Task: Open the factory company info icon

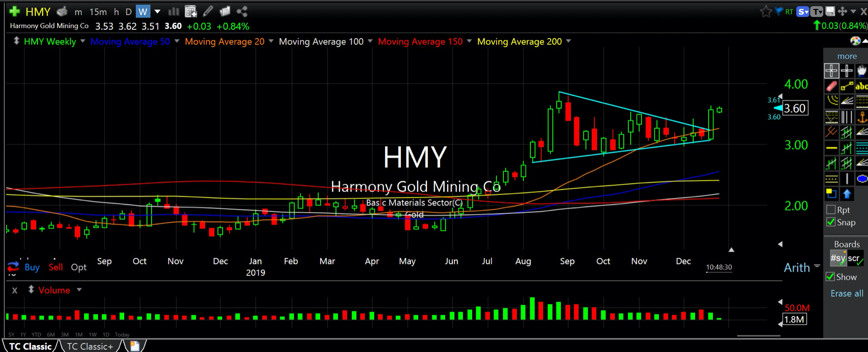Action: [x=62, y=11]
